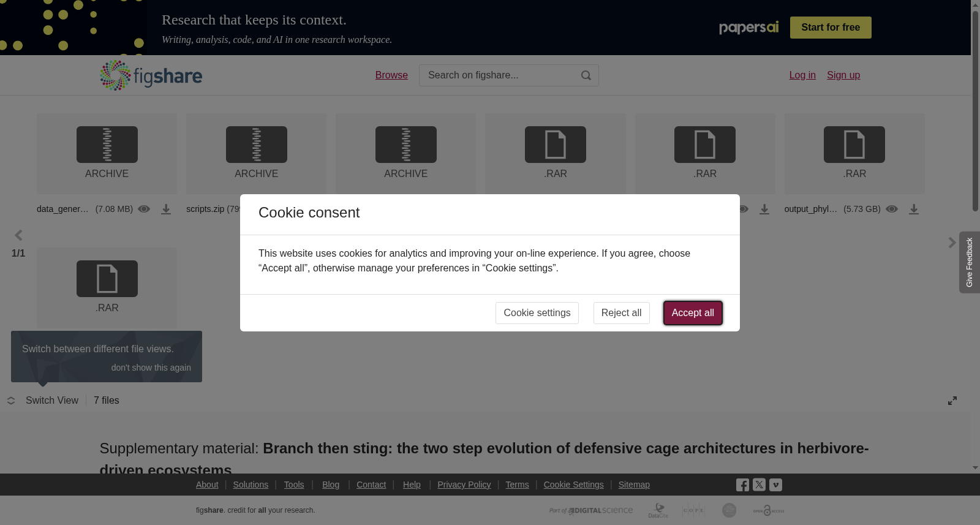Open the Give Feedback side tab
980x525 pixels.
(x=970, y=262)
